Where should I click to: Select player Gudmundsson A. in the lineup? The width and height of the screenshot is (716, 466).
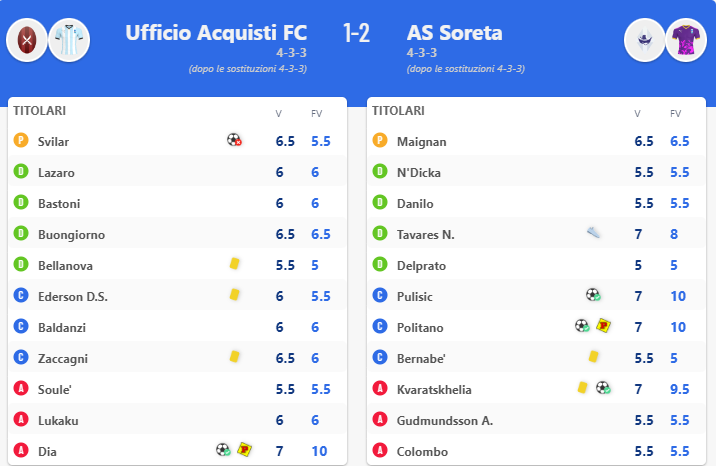pyautogui.click(x=444, y=420)
